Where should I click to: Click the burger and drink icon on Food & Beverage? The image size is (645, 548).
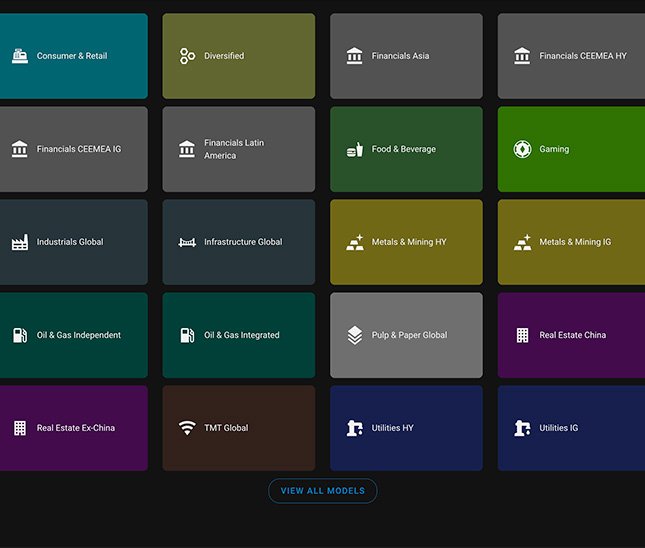click(x=355, y=149)
